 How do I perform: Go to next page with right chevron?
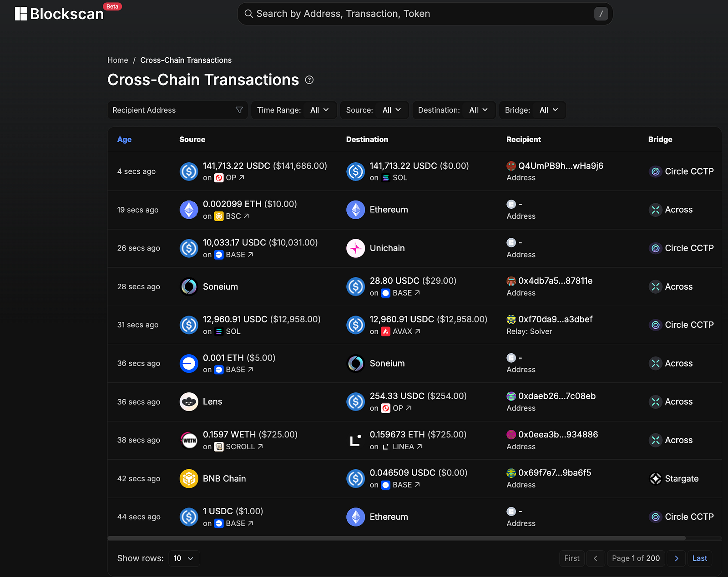point(676,558)
